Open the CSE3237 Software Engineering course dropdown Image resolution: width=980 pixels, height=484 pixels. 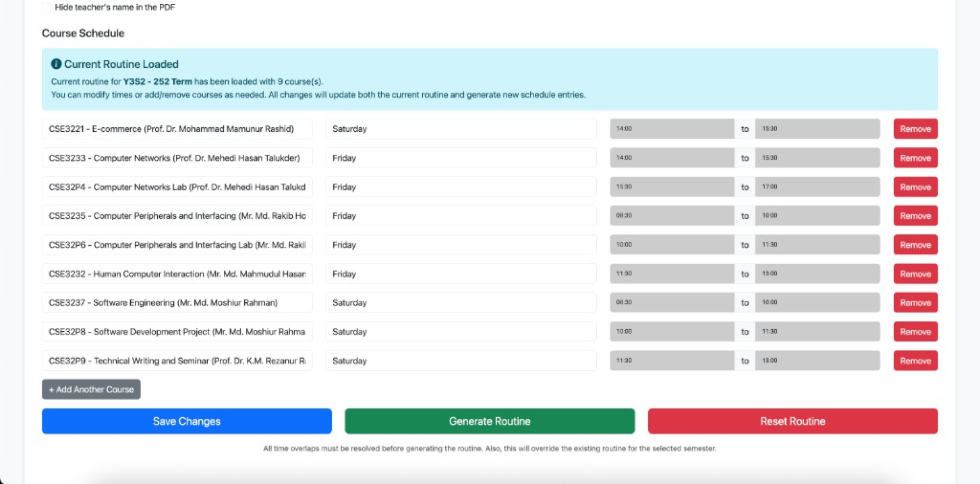click(177, 303)
